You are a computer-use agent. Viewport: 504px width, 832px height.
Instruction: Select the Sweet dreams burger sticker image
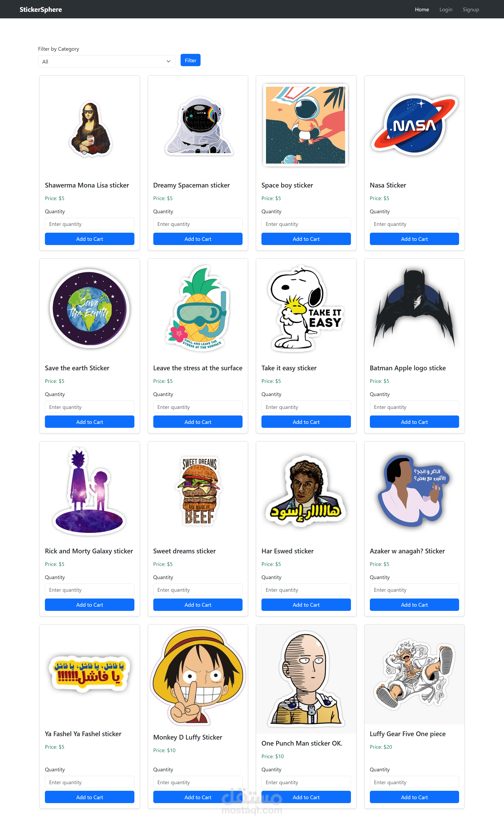[198, 492]
